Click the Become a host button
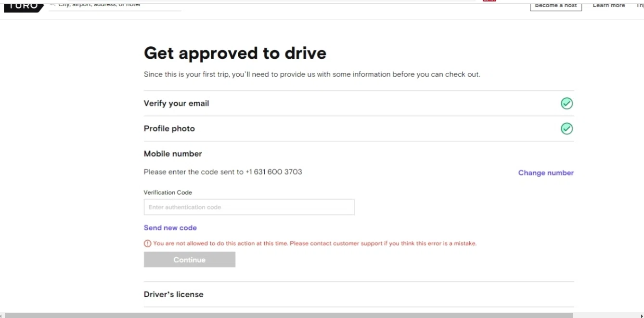Viewport: 644px width, 318px height. click(x=556, y=6)
